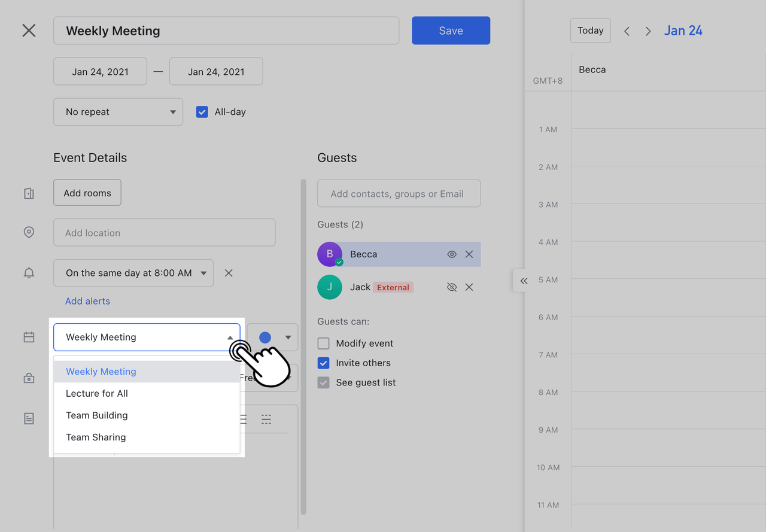The width and height of the screenshot is (766, 532).
Task: Choose Team Building calendar option
Action: pos(97,415)
